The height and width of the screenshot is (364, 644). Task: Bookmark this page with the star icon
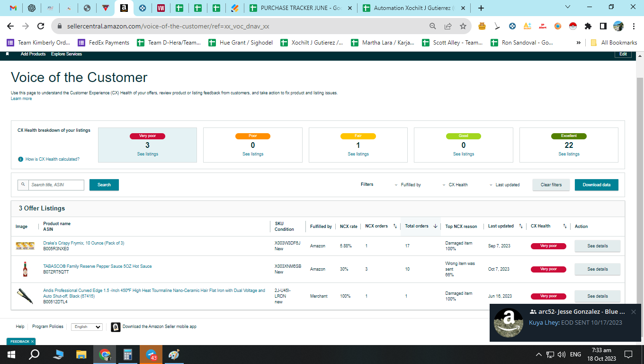click(463, 27)
